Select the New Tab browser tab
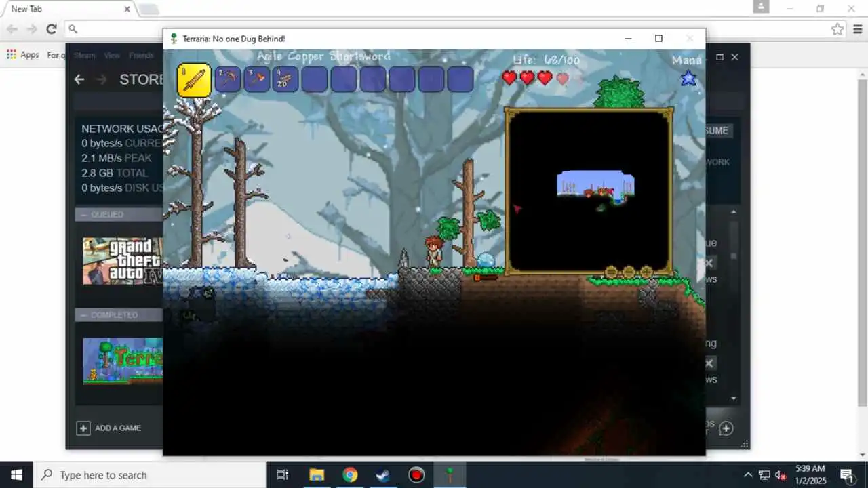Image resolution: width=868 pixels, height=488 pixels. click(68, 9)
